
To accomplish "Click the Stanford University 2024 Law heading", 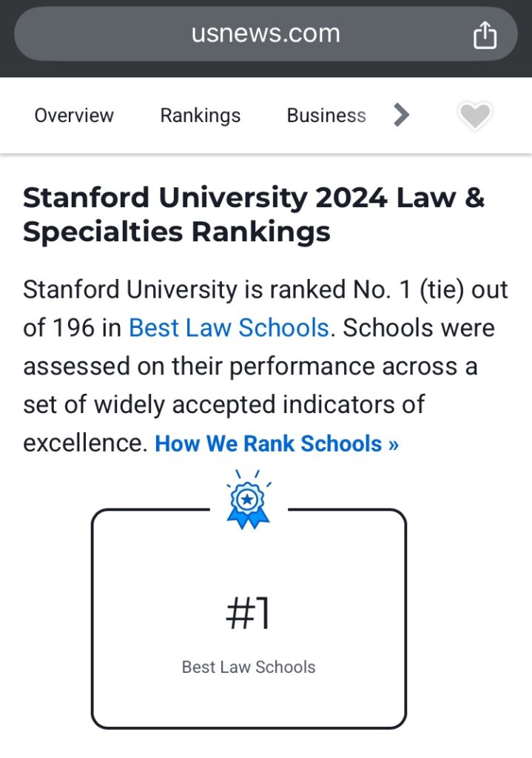I will [x=254, y=197].
